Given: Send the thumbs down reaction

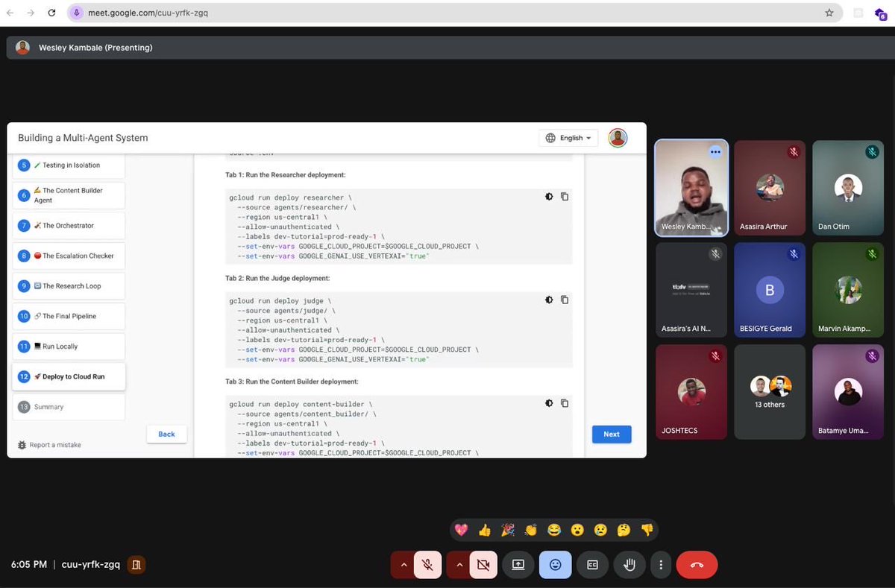Looking at the screenshot, I should [x=647, y=530].
